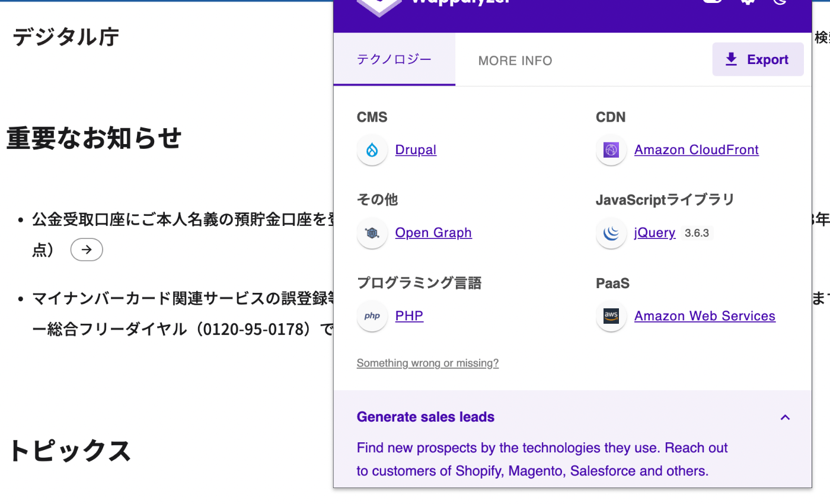Image resolution: width=830 pixels, height=504 pixels.
Task: Click the jQuery version 3.6.3 badge
Action: 697,233
